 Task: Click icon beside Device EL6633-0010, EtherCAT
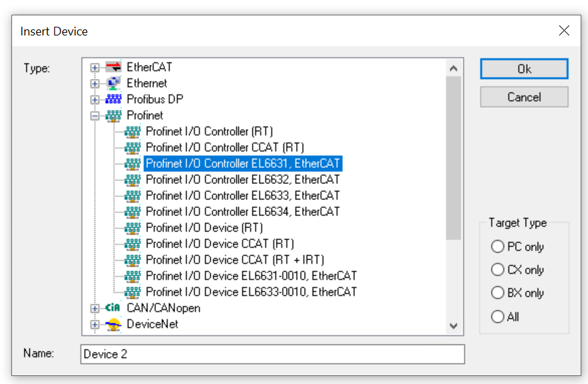tap(133, 292)
